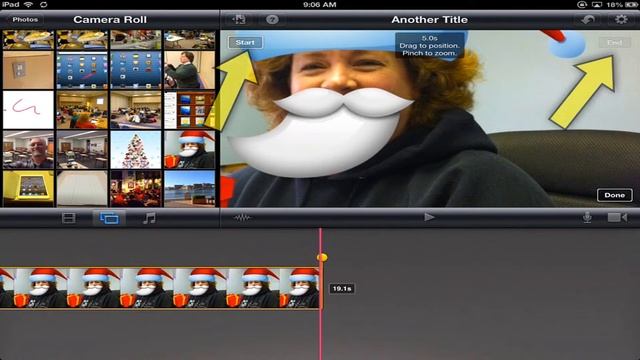Go back to Photos albums

pyautogui.click(x=25, y=19)
